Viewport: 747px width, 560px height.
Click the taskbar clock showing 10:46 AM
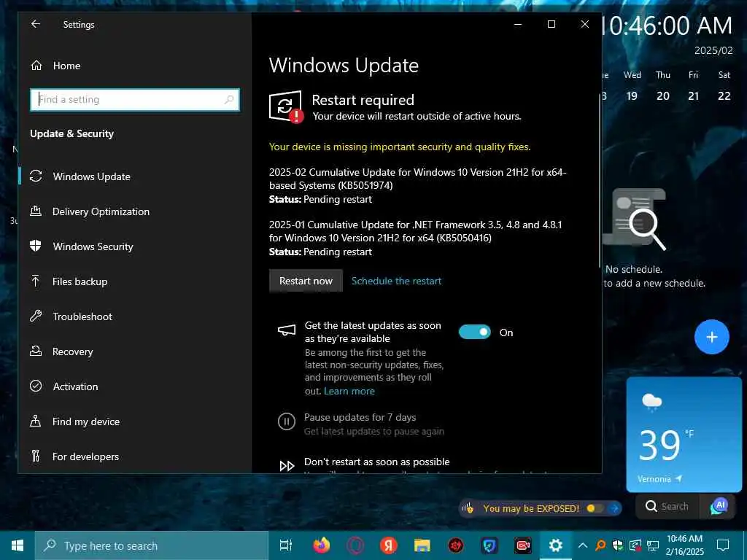tap(684, 545)
